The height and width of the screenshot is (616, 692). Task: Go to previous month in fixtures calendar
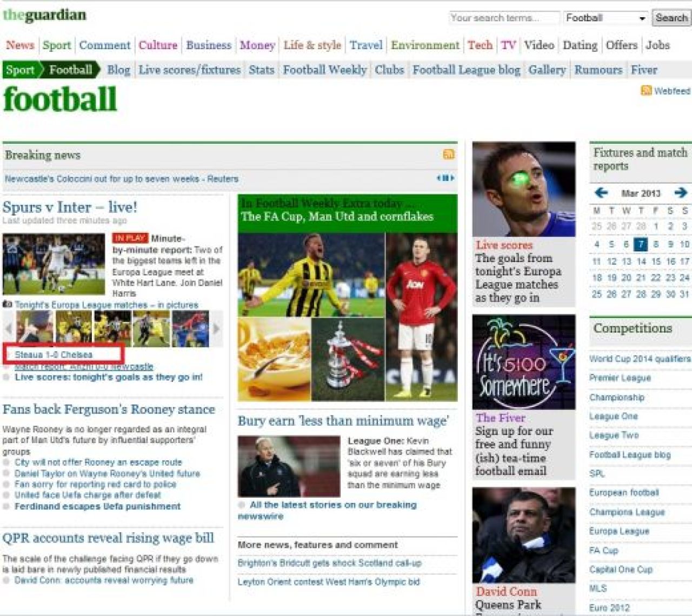click(601, 192)
